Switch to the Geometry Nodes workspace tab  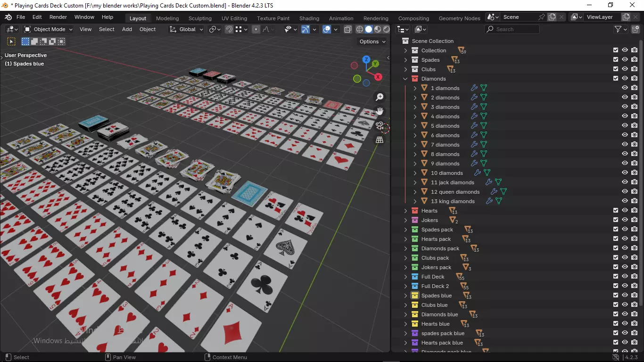pos(460,18)
